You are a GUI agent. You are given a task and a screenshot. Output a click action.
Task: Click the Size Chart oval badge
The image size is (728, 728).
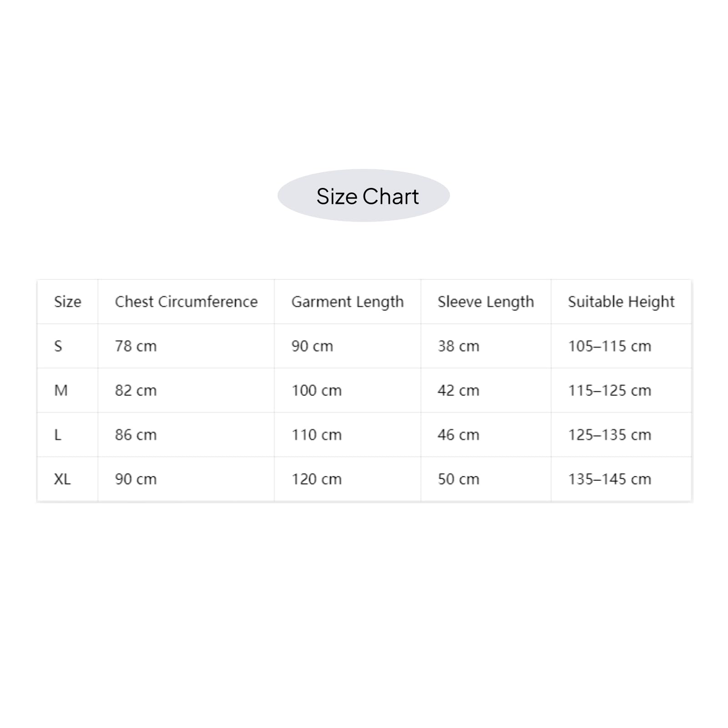364,196
